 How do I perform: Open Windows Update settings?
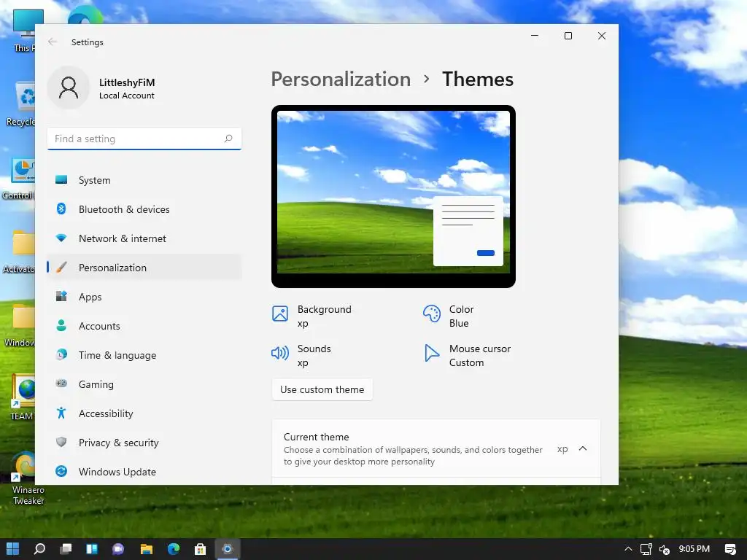144,472
